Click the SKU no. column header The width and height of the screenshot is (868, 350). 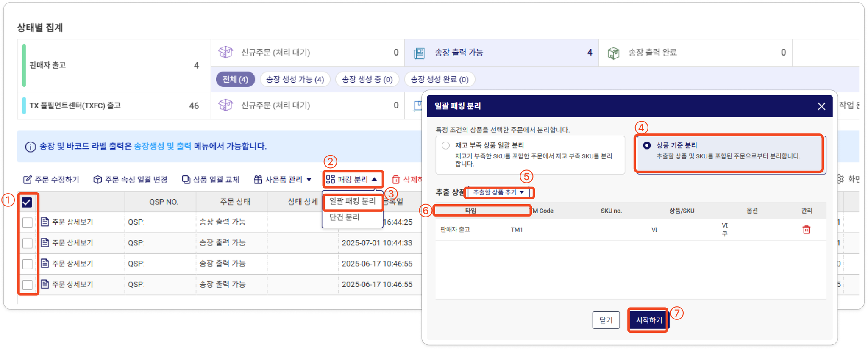611,211
